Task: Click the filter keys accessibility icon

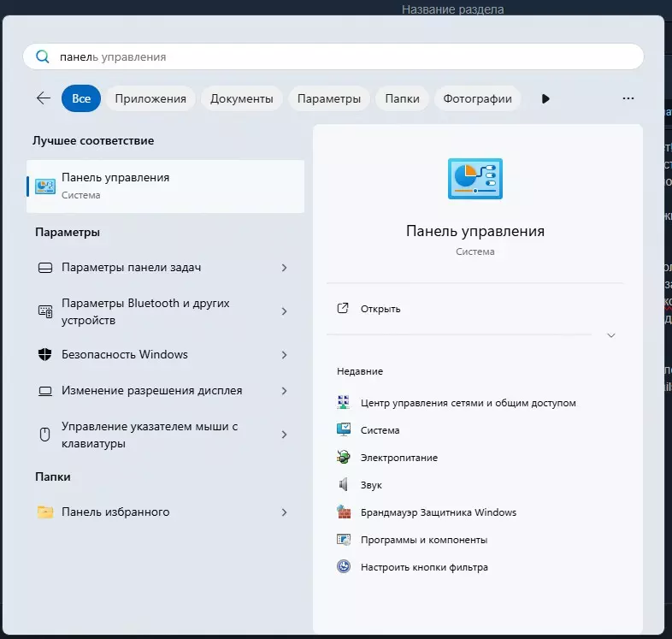Action: (x=344, y=566)
